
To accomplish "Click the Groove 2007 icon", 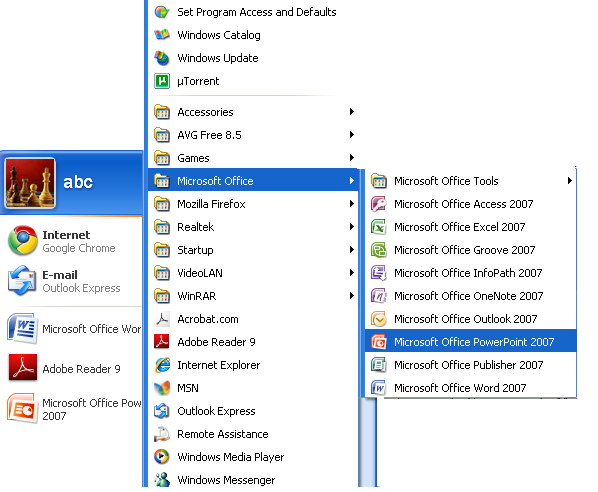I will (379, 250).
